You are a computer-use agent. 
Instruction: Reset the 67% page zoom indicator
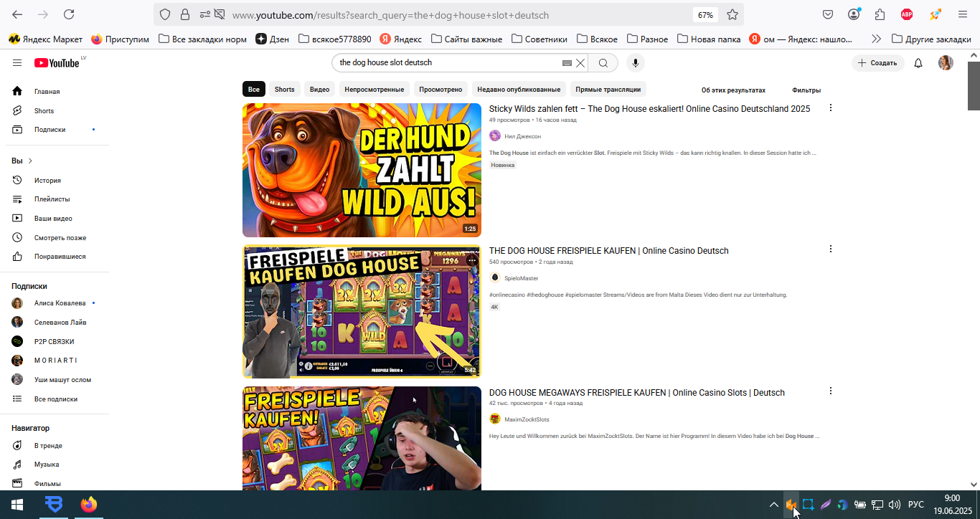[x=705, y=15]
